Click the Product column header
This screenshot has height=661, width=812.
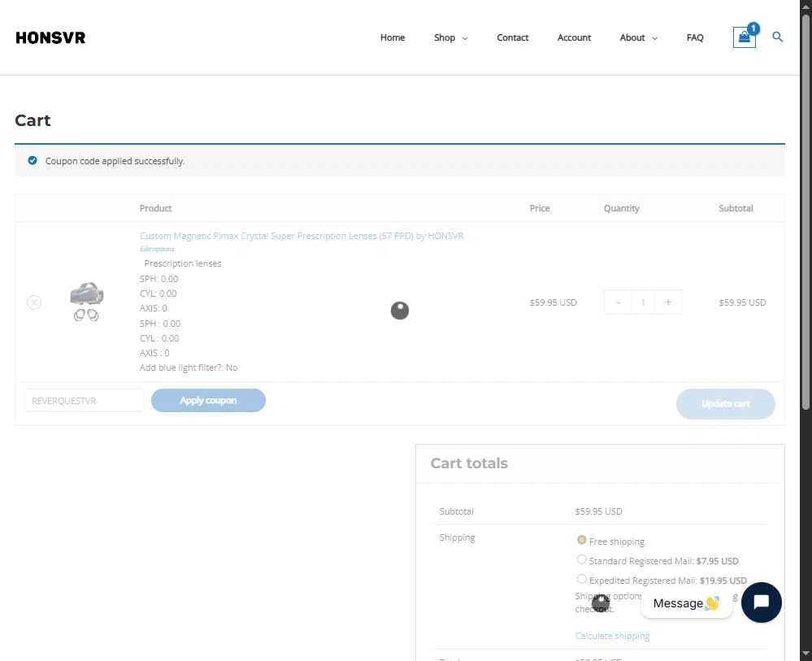(x=155, y=208)
